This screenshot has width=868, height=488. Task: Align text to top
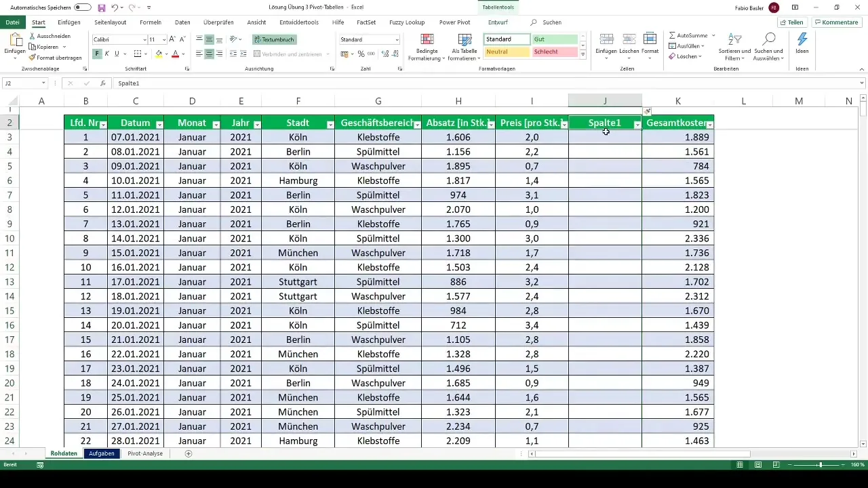pos(199,39)
